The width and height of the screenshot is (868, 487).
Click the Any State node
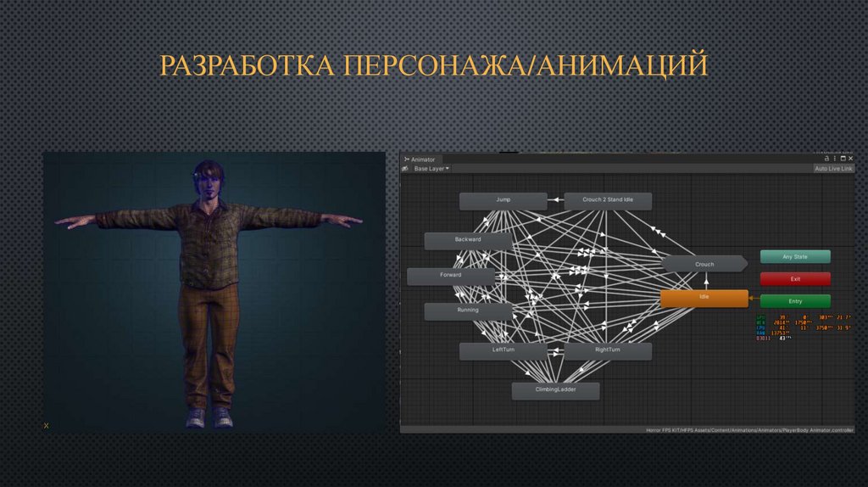[x=795, y=256]
